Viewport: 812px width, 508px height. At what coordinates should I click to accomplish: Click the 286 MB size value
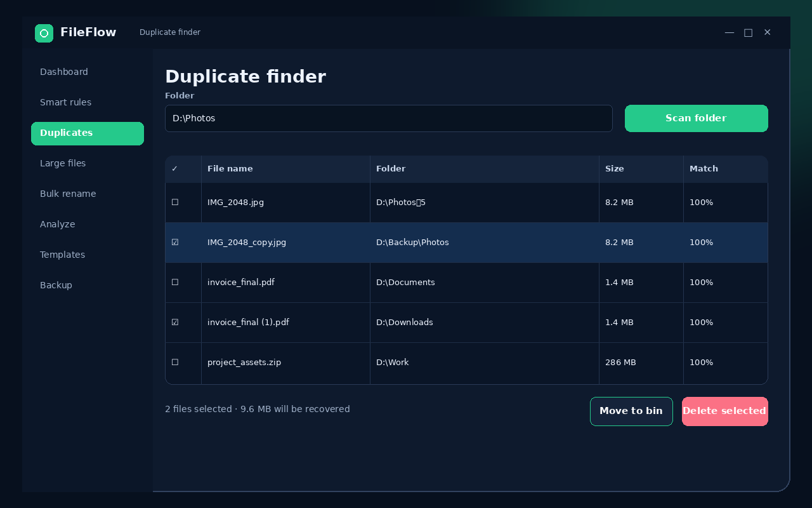[620, 363]
